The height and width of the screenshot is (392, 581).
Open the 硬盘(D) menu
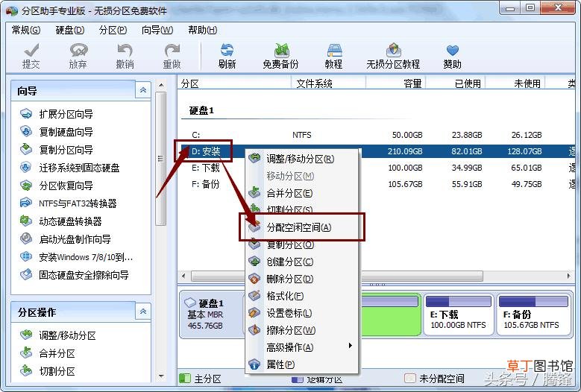point(69,30)
